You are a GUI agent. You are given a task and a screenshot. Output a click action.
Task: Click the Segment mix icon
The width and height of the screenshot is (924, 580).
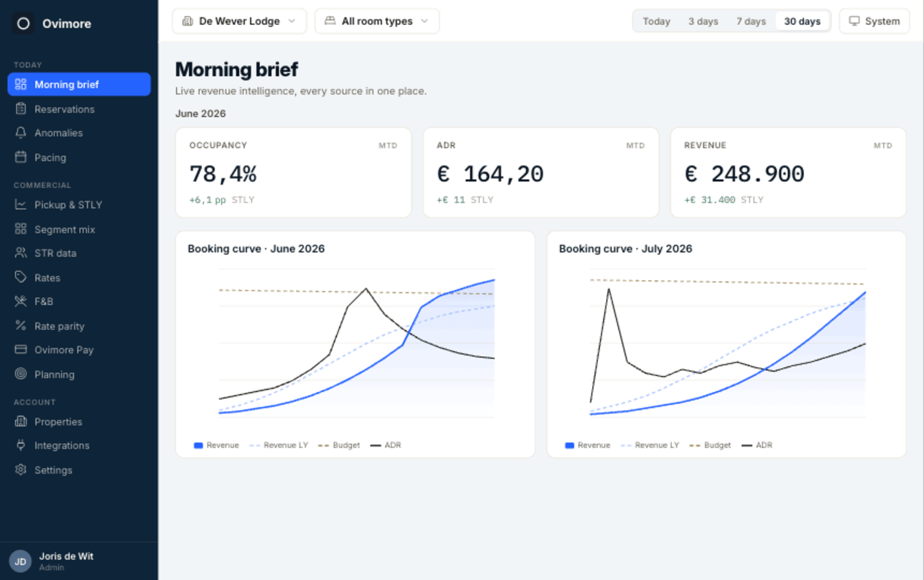click(x=21, y=229)
